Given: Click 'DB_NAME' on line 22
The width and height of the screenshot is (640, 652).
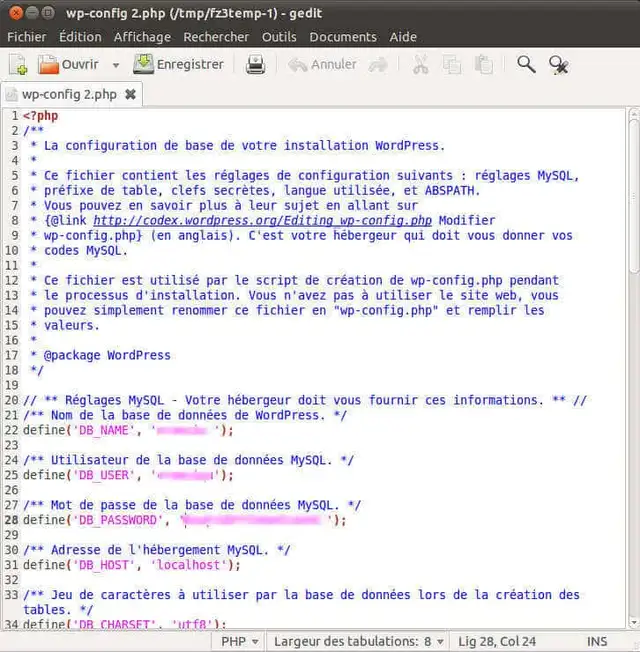Looking at the screenshot, I should 104,430.
